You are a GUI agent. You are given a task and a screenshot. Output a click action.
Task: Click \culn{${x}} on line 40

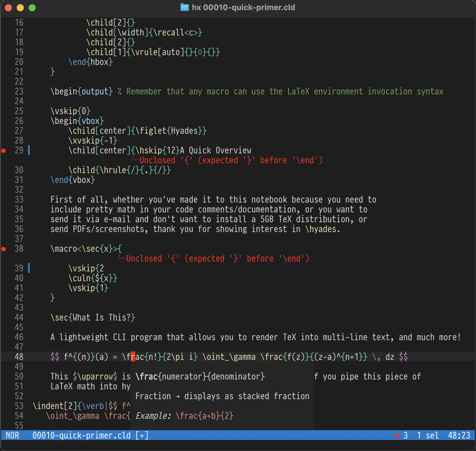pyautogui.click(x=93, y=278)
